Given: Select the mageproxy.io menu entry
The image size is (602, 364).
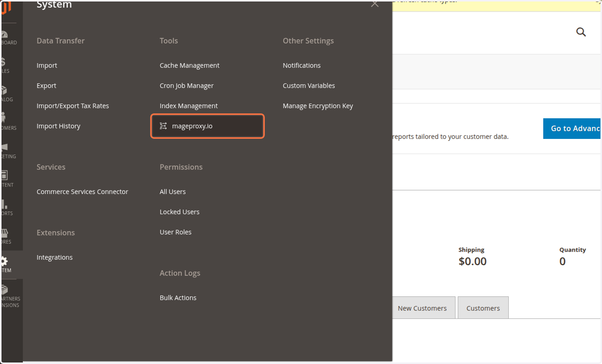Looking at the screenshot, I should pyautogui.click(x=207, y=126).
